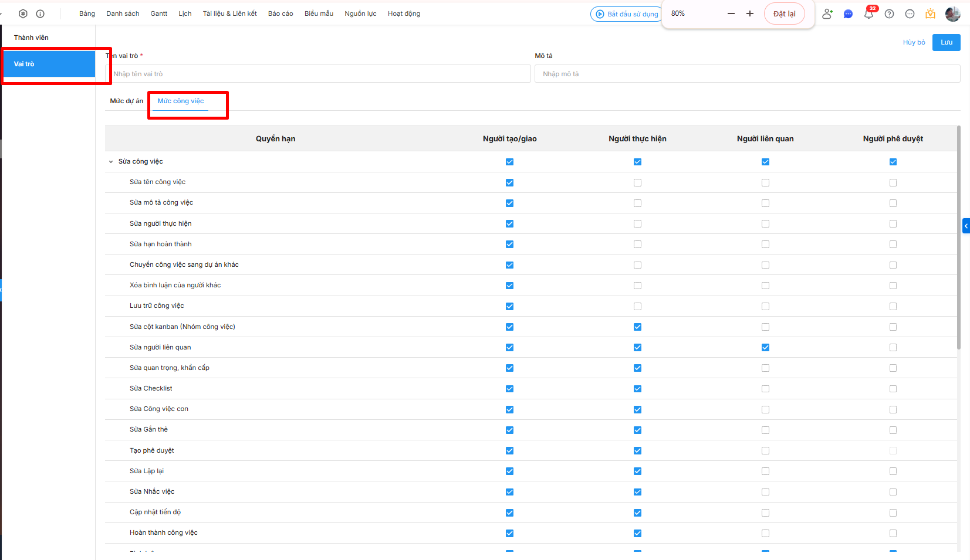Viewport: 970px width, 560px height.
Task: Click the Lưu save button
Action: 946,42
